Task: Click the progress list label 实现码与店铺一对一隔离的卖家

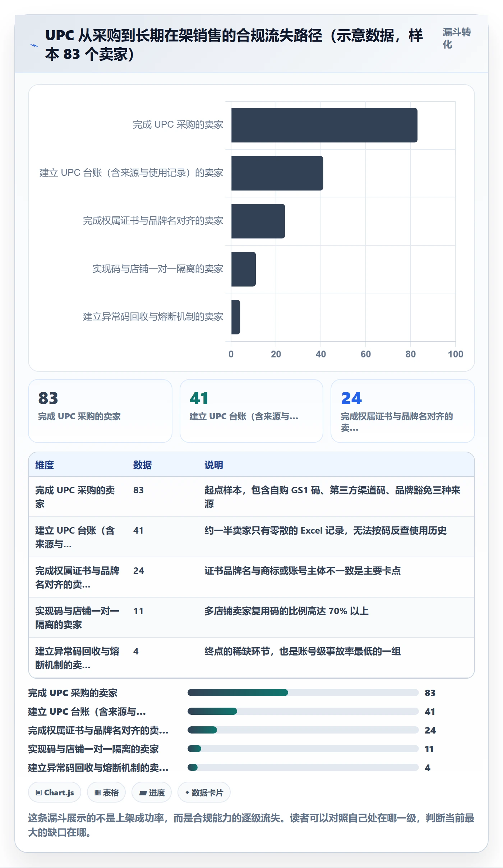Action: 93,749
